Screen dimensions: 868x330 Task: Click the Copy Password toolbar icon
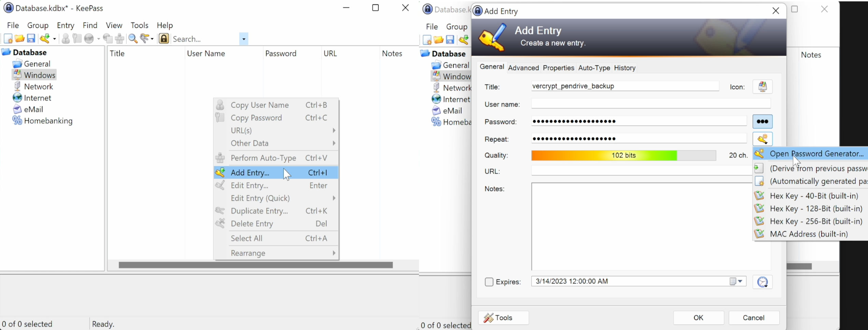pyautogui.click(x=77, y=39)
